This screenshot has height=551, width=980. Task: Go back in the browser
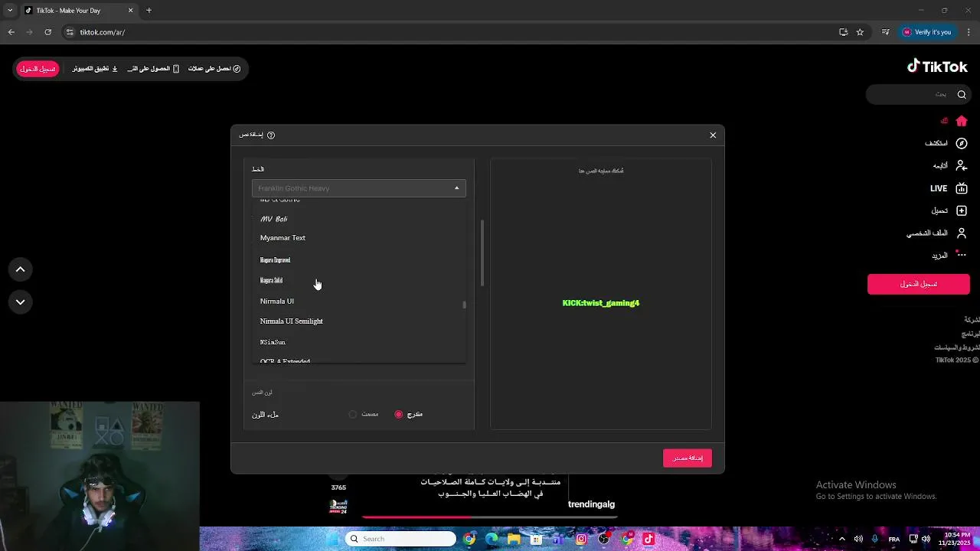coord(11,32)
